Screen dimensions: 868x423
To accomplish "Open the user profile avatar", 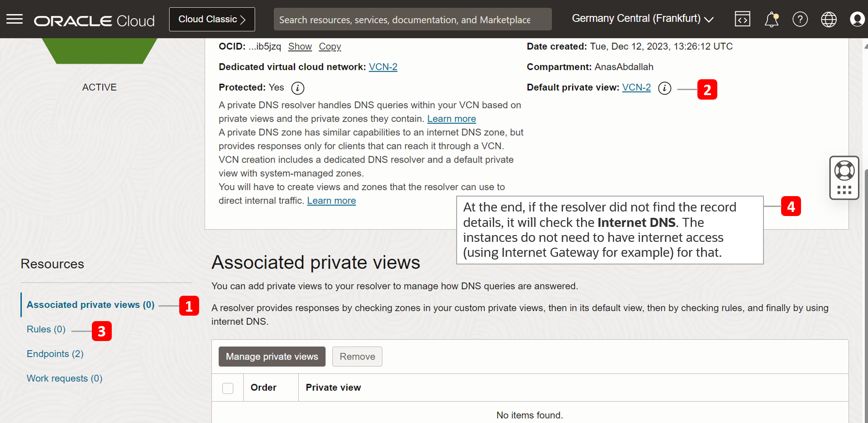I will coord(857,19).
